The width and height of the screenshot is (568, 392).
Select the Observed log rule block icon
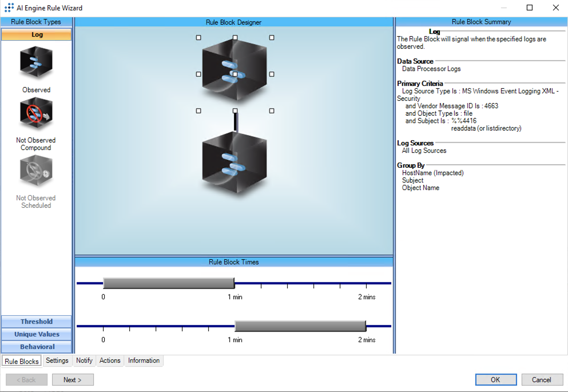(36, 62)
